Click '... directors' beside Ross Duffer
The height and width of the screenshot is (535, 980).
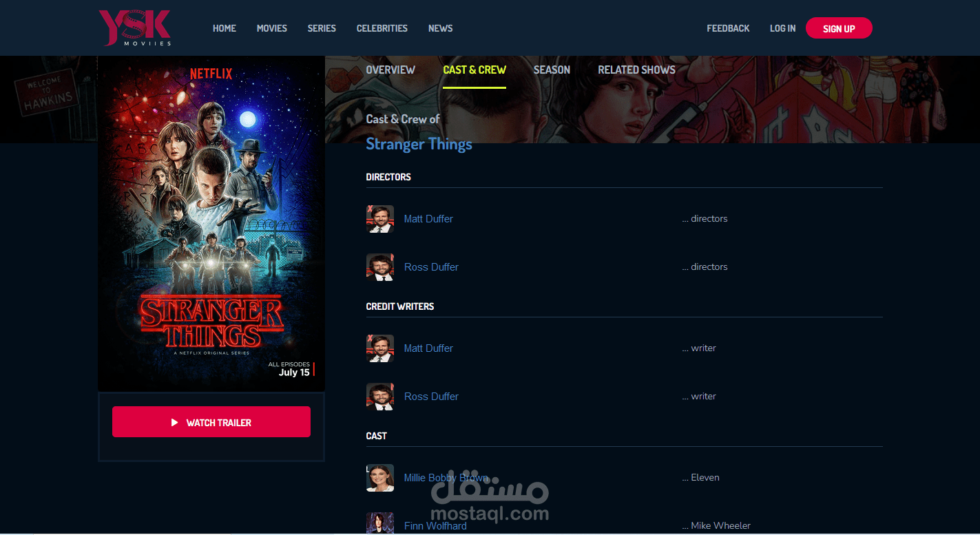tap(705, 267)
